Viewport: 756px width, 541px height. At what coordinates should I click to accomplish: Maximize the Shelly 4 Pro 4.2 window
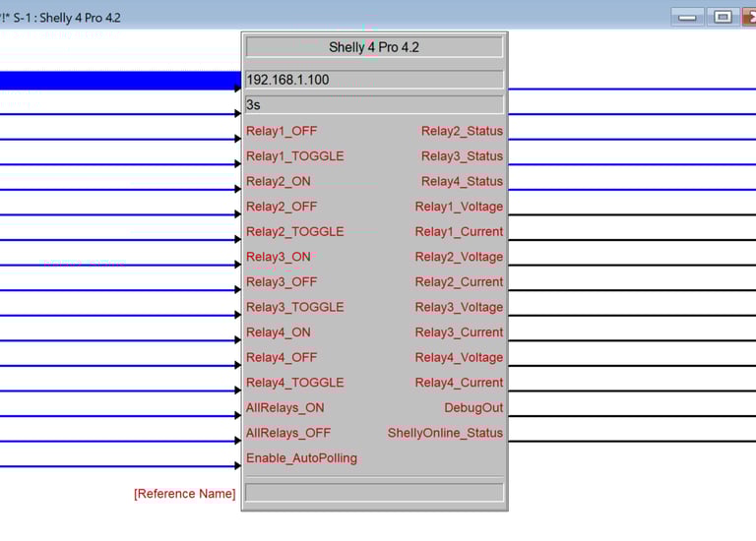coord(723,18)
